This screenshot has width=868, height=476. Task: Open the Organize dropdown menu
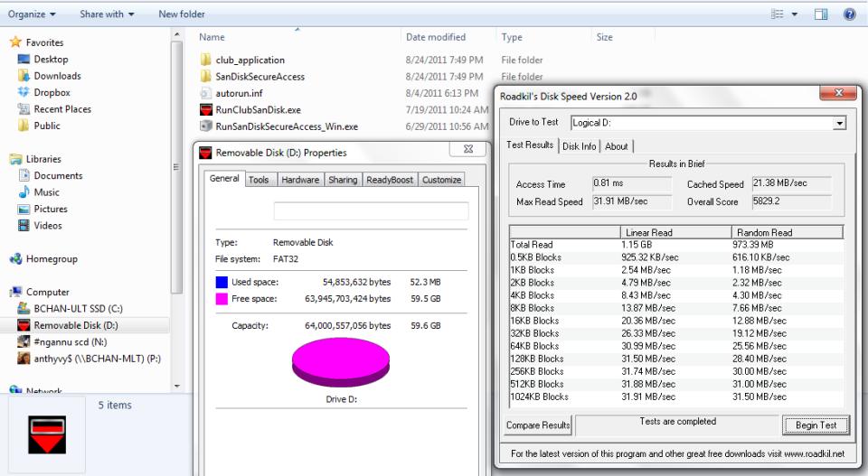pos(32,14)
